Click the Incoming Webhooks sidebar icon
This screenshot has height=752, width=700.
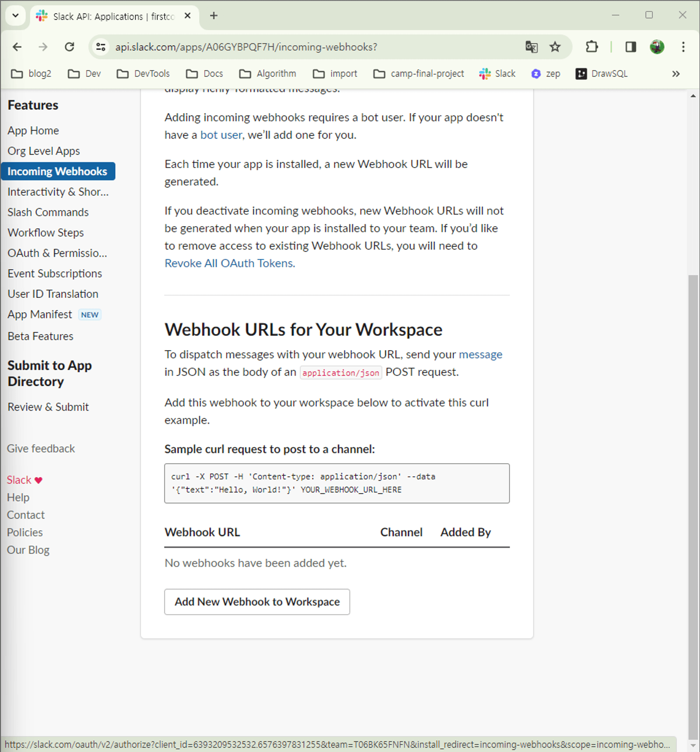[x=57, y=171]
